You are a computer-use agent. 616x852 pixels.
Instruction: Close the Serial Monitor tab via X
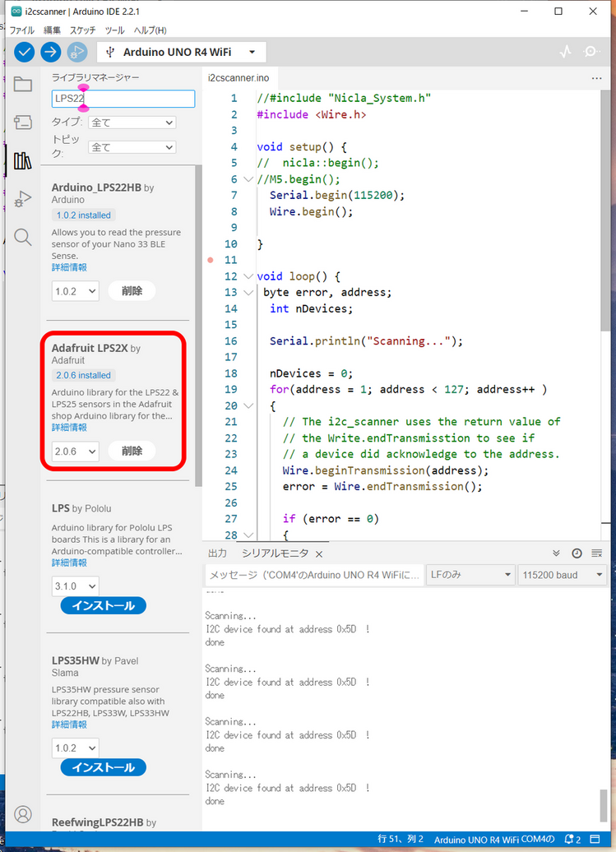point(319,554)
